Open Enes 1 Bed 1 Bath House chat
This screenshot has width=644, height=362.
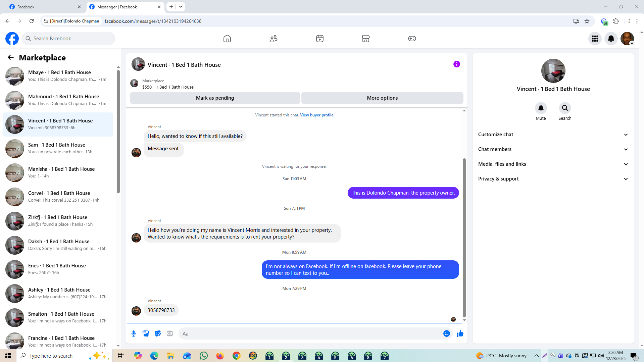click(58, 269)
